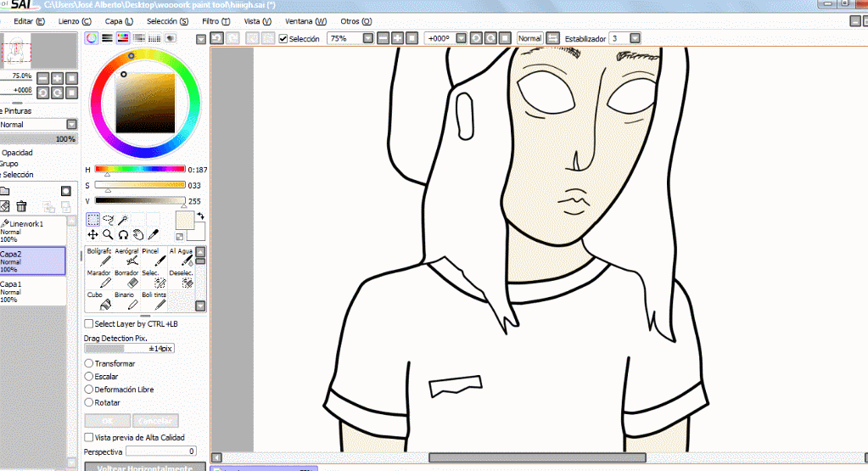Click the foreground color swatch
This screenshot has width=868, height=471.
click(184, 221)
